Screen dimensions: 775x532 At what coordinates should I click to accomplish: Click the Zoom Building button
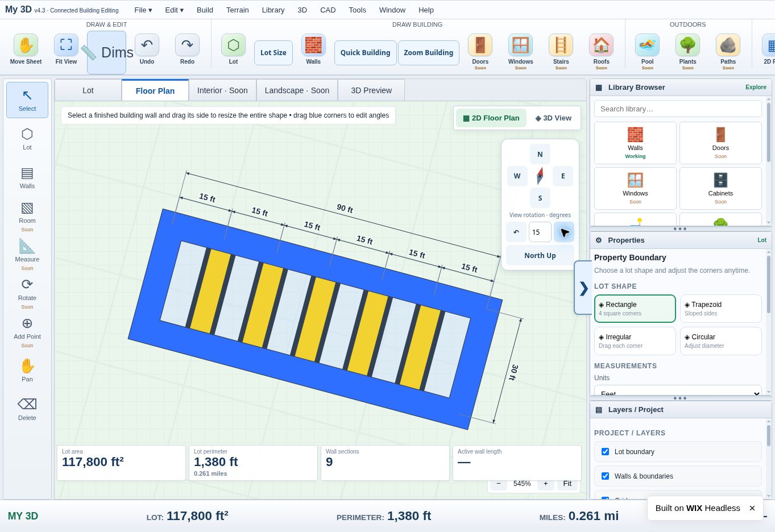[429, 53]
